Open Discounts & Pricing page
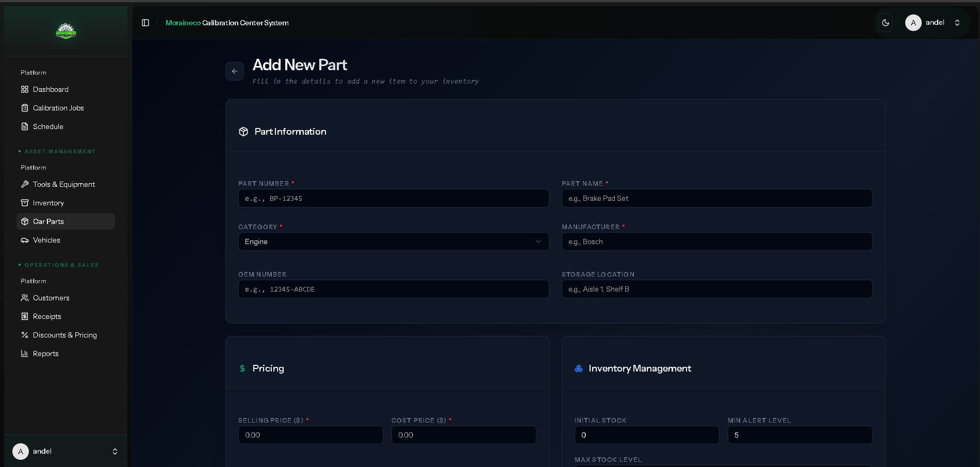The image size is (980, 467). coord(66,335)
